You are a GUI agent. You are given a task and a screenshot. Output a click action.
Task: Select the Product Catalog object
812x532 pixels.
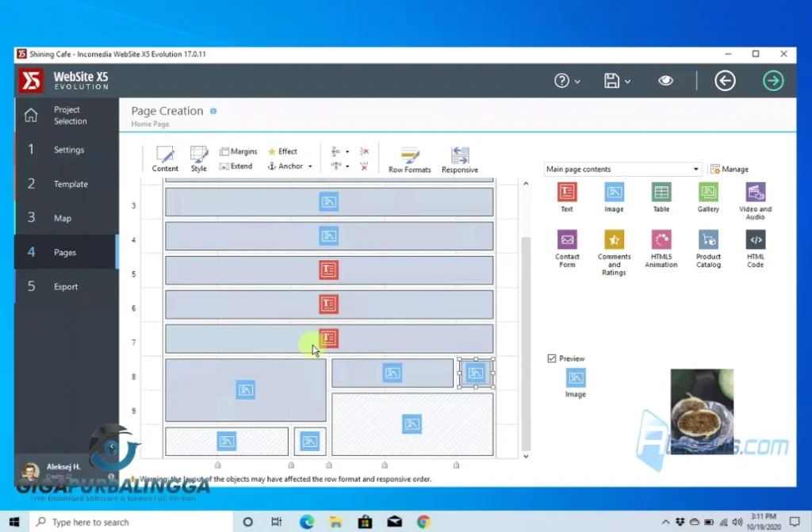tap(708, 239)
